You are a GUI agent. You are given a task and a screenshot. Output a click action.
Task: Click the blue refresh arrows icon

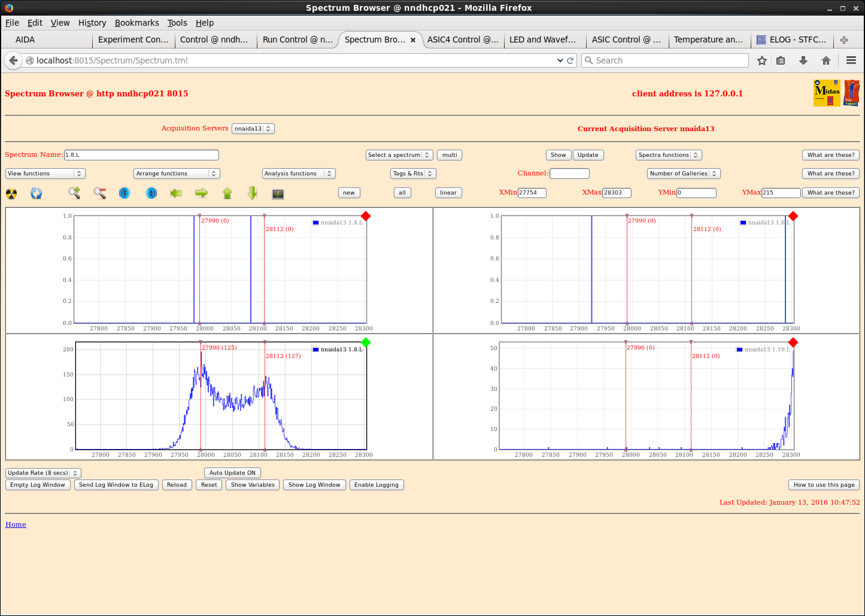coord(37,193)
